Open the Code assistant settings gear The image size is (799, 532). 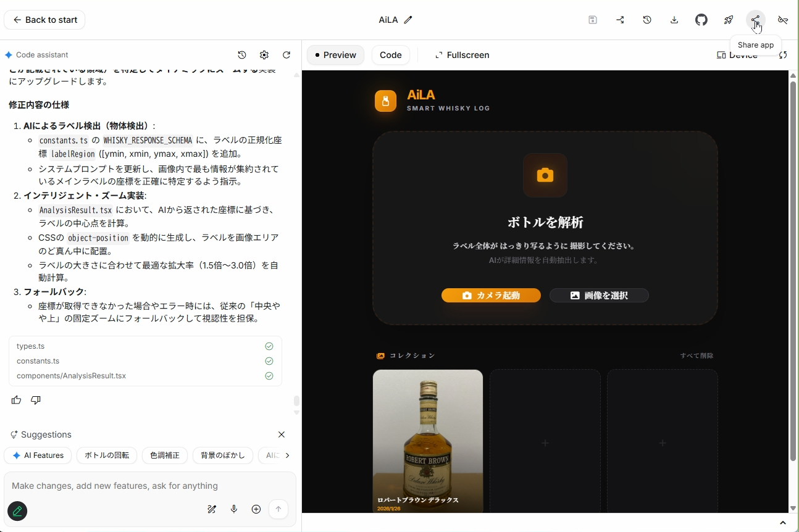click(264, 55)
